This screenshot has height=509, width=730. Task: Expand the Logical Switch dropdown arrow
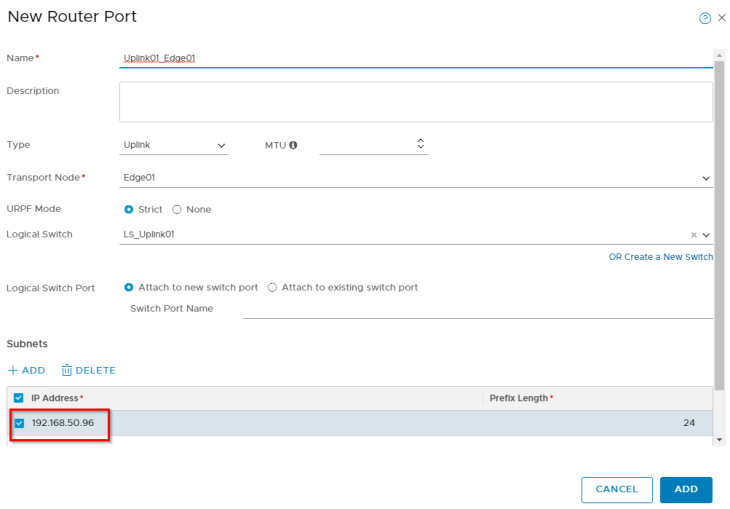[706, 235]
